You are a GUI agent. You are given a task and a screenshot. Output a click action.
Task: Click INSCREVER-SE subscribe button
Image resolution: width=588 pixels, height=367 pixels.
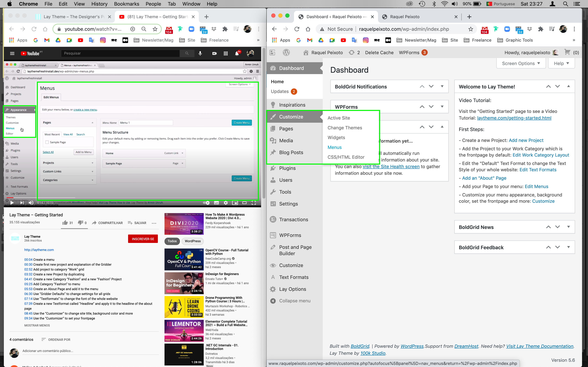click(x=143, y=239)
